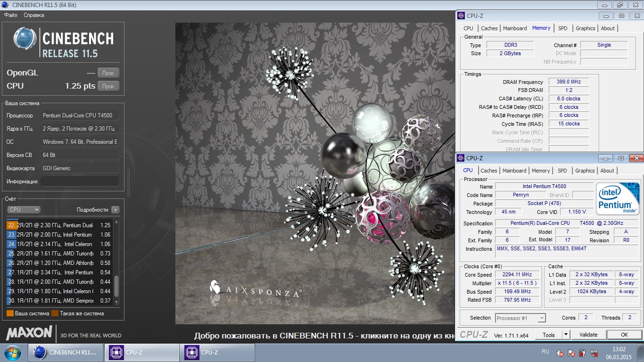Select ranking row 24 Intel Celeron

[59, 244]
